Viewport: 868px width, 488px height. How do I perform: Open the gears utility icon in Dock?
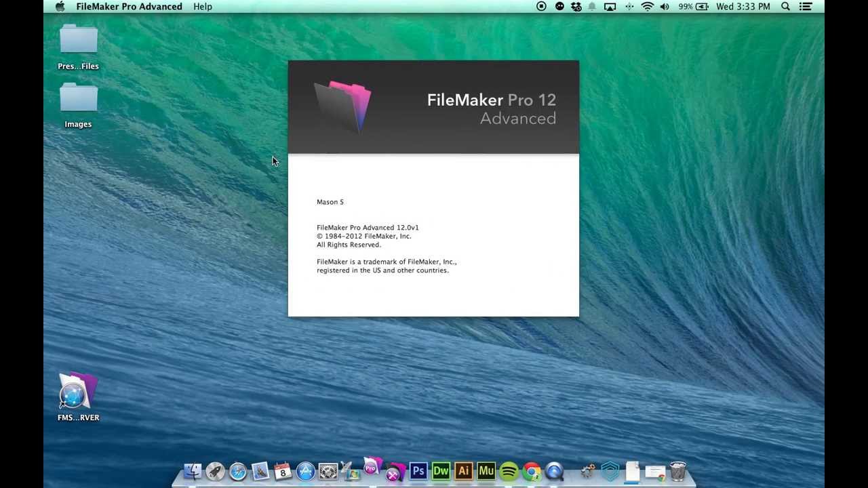click(587, 470)
